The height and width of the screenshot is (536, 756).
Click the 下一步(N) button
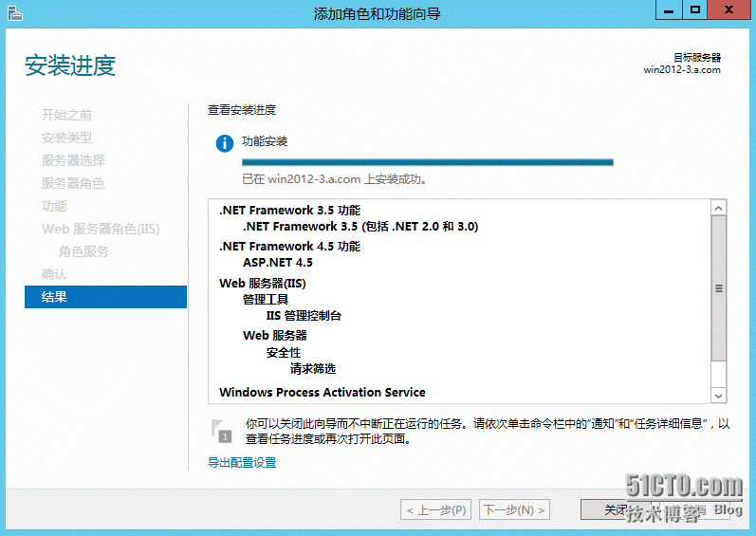click(x=514, y=510)
